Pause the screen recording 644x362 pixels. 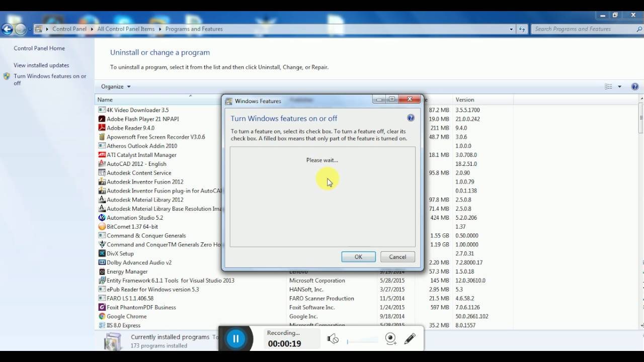[235, 338]
